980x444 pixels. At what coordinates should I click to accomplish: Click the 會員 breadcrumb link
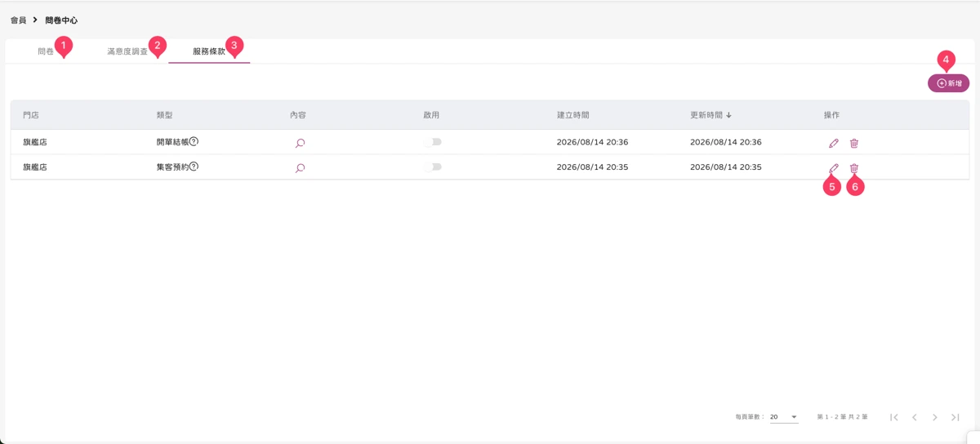[x=18, y=20]
